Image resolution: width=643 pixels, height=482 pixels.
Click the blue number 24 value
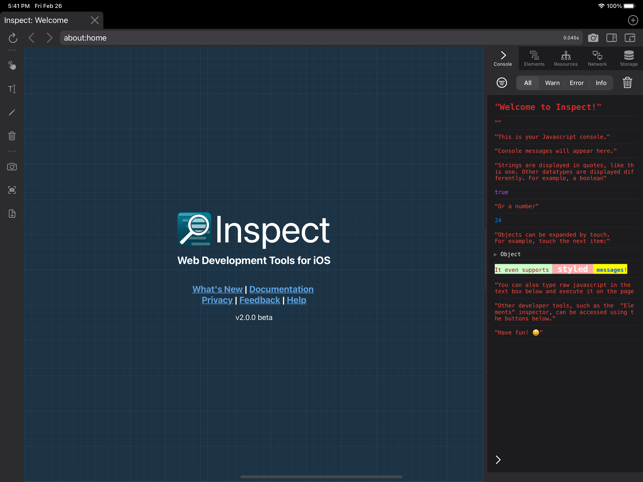(x=498, y=220)
